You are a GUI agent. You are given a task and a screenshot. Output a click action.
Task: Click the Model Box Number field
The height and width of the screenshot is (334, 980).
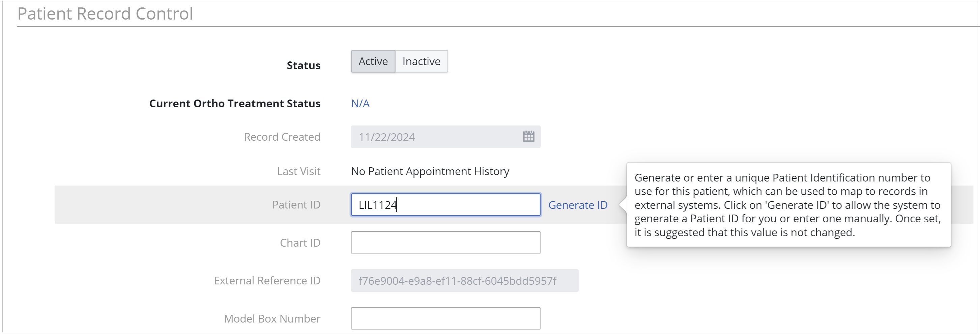tap(445, 318)
